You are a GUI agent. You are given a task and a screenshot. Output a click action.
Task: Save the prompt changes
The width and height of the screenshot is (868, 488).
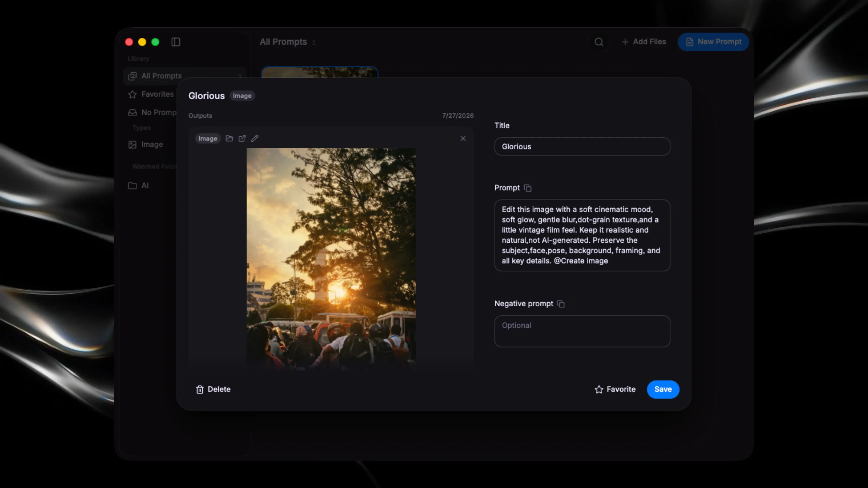(663, 389)
